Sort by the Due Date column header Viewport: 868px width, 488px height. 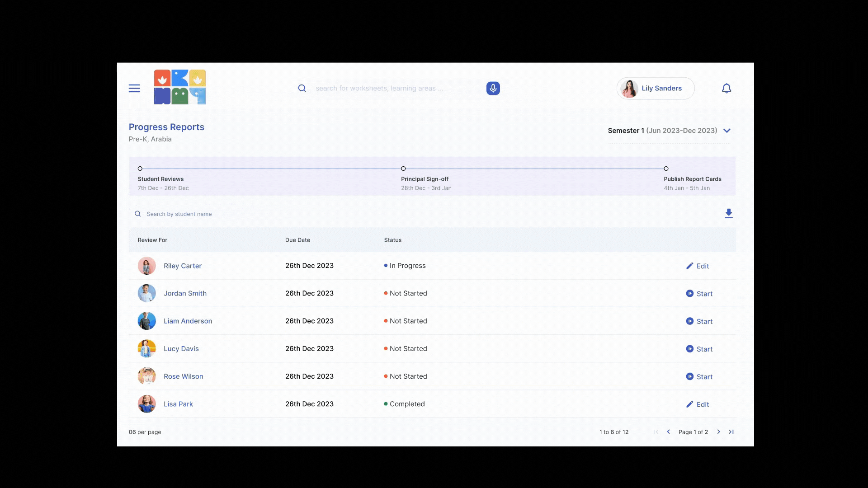pyautogui.click(x=297, y=240)
